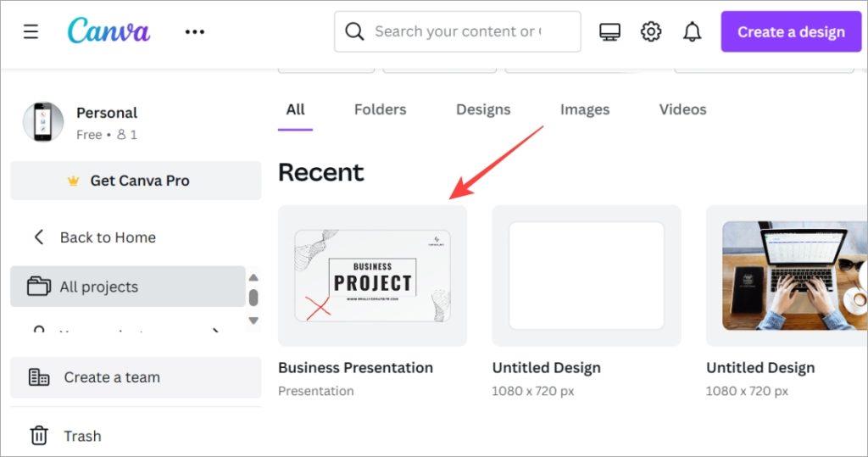Open Business Presentation thumbnail
This screenshot has width=868, height=457.
click(373, 276)
